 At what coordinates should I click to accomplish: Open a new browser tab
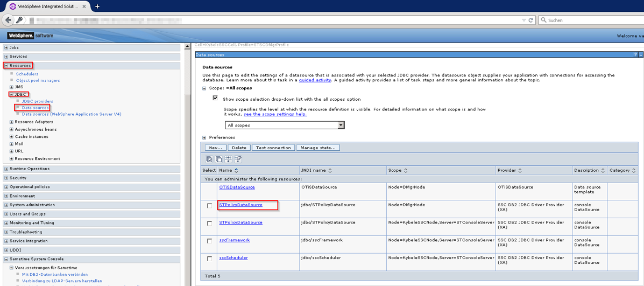pyautogui.click(x=97, y=6)
